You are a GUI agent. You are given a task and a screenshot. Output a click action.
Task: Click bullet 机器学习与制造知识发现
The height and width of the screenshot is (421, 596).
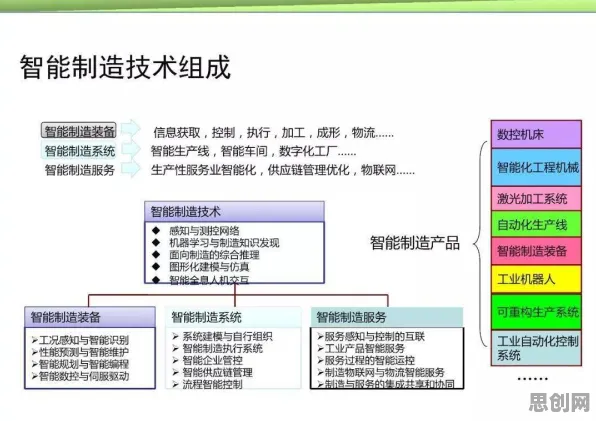pos(224,243)
